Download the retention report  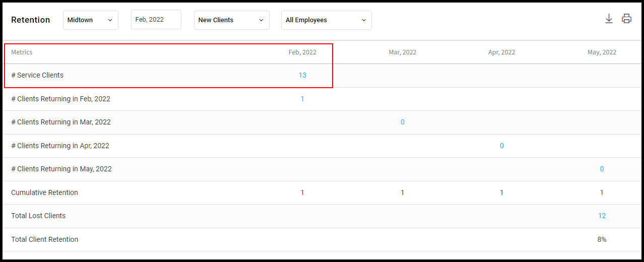tap(609, 19)
